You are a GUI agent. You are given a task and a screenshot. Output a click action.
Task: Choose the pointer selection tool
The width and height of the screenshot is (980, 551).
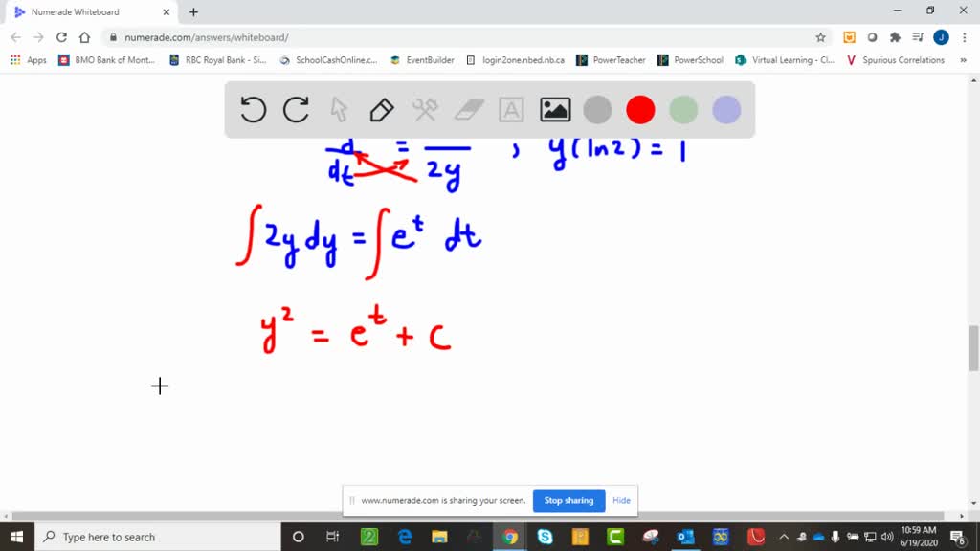pyautogui.click(x=339, y=109)
